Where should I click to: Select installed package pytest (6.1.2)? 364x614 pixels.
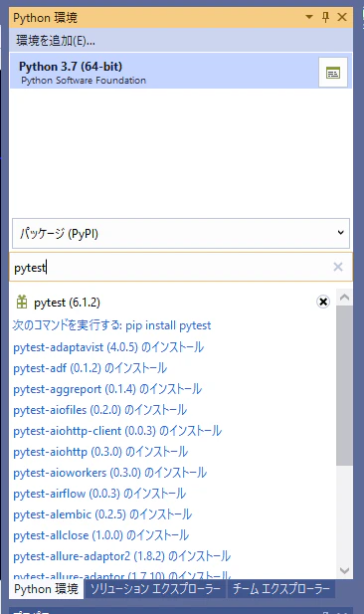point(67,303)
